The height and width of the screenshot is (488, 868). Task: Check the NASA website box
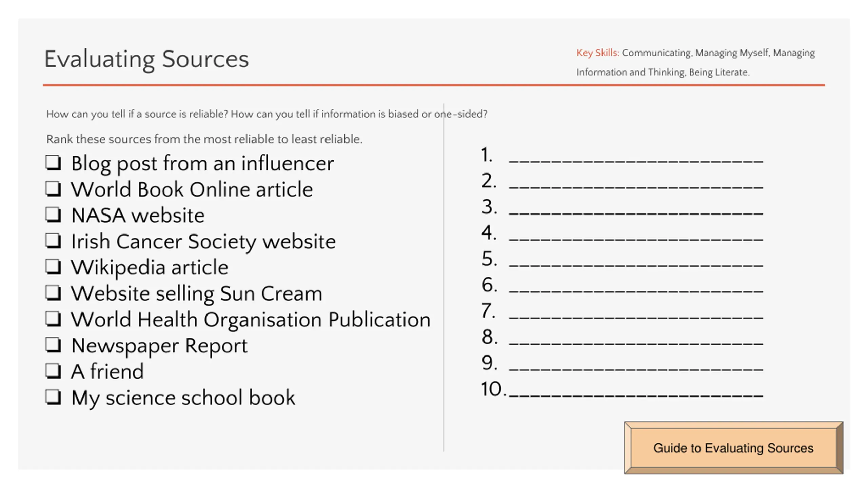[53, 215]
